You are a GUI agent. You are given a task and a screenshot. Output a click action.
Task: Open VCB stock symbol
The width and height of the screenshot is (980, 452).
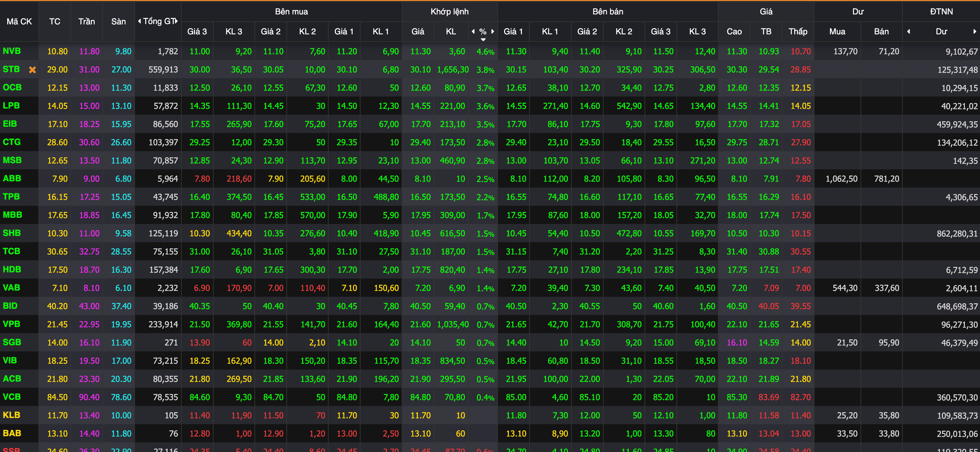pos(12,397)
